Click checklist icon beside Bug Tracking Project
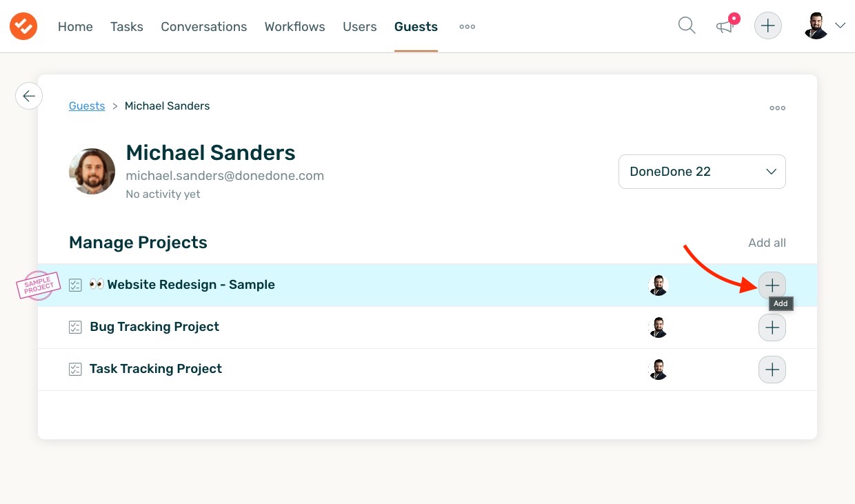Screen dimensions: 855x504 (x=75, y=327)
